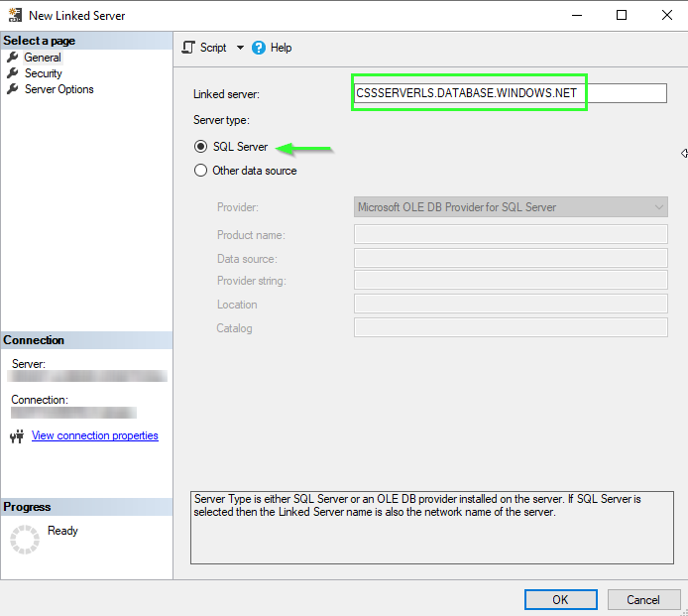Viewport: 688px width, 616px height.
Task: Open the Script dropdown arrow
Action: tap(240, 48)
